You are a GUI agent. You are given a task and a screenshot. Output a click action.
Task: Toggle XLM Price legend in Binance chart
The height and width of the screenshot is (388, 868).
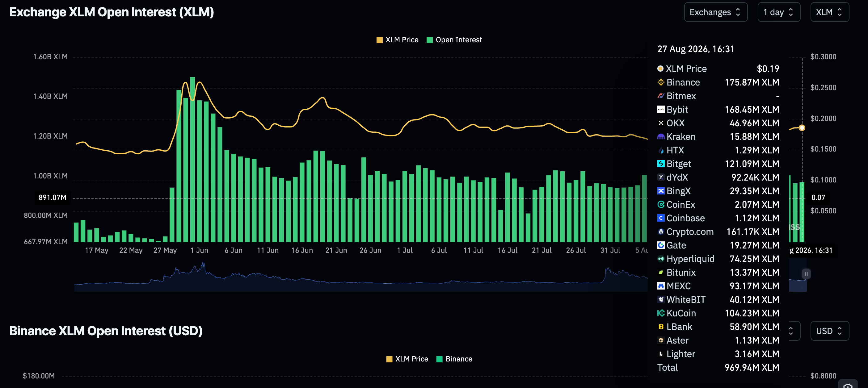(x=407, y=359)
